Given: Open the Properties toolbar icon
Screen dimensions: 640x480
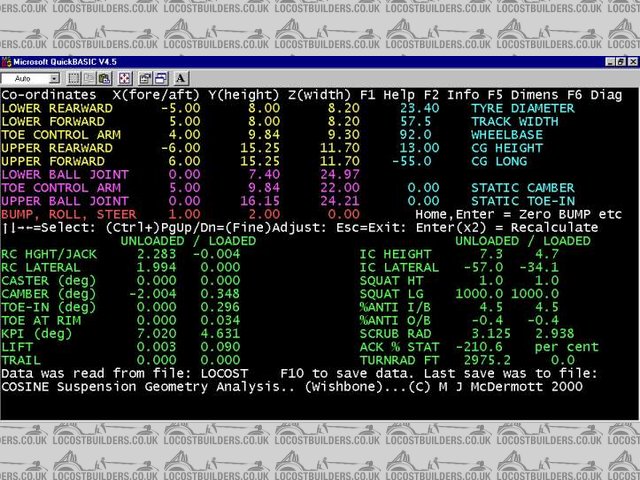Looking at the screenshot, I should point(146,77).
